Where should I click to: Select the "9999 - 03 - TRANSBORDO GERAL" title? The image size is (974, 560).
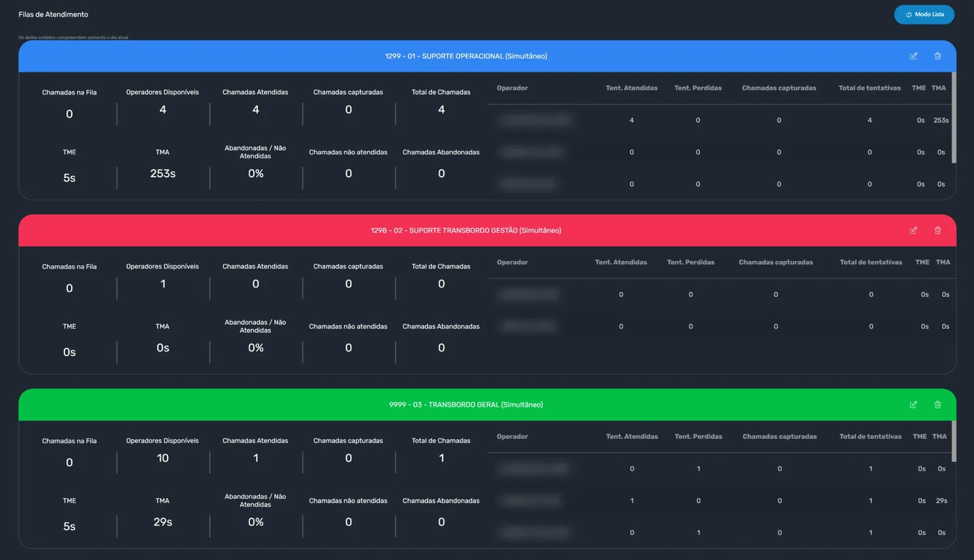coord(466,405)
